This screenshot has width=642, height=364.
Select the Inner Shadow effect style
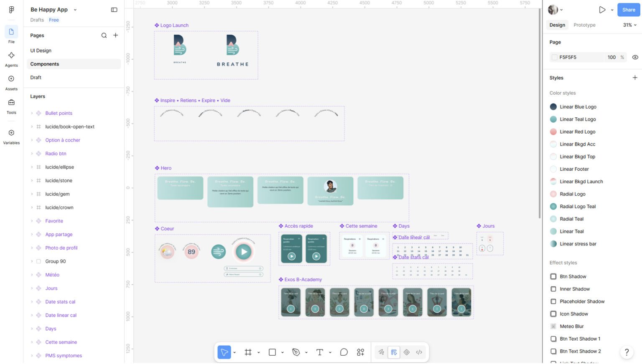[x=574, y=289]
